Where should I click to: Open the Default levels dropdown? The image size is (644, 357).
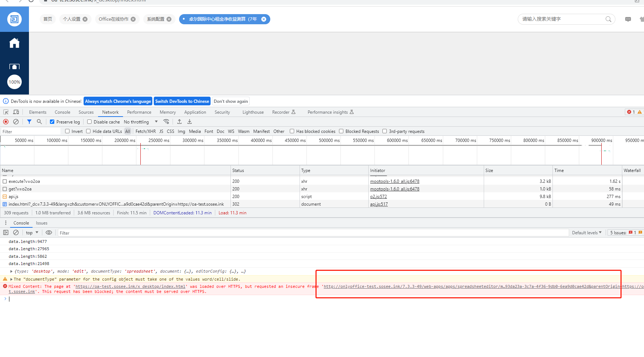point(586,232)
